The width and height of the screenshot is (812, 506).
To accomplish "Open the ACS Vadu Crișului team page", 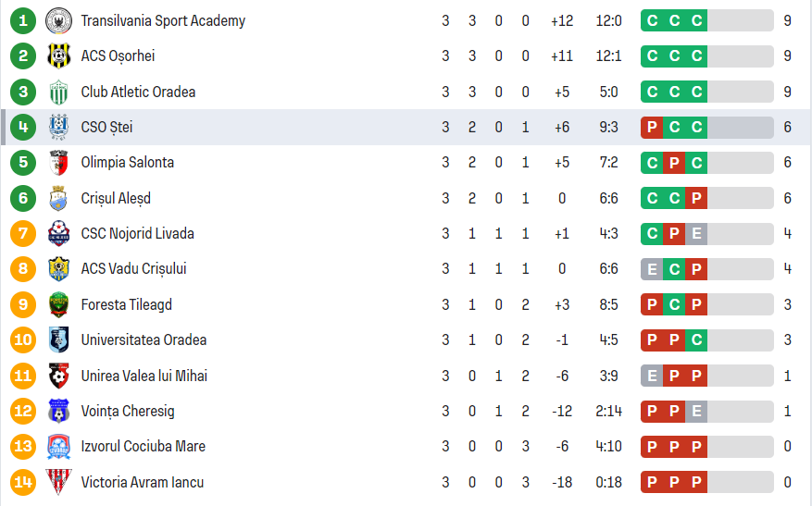I will (133, 268).
